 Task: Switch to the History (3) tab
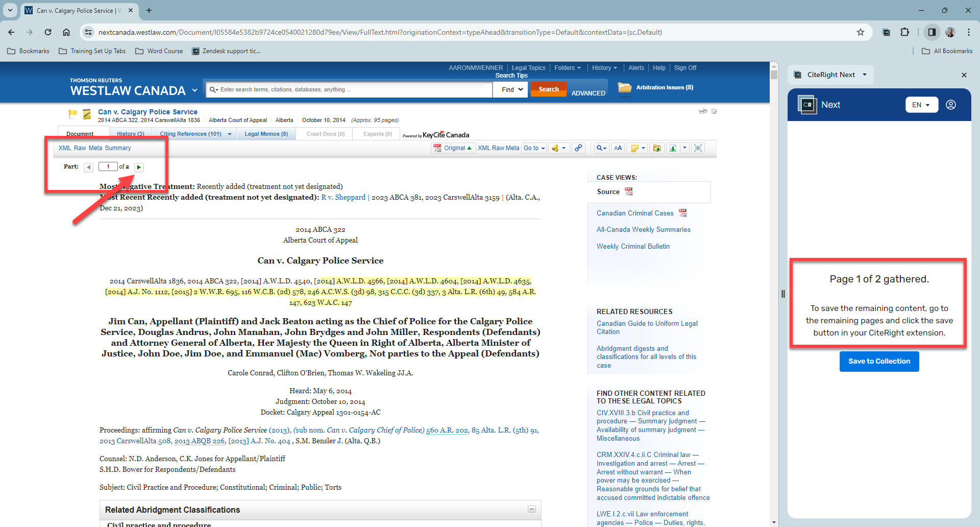[131, 134]
